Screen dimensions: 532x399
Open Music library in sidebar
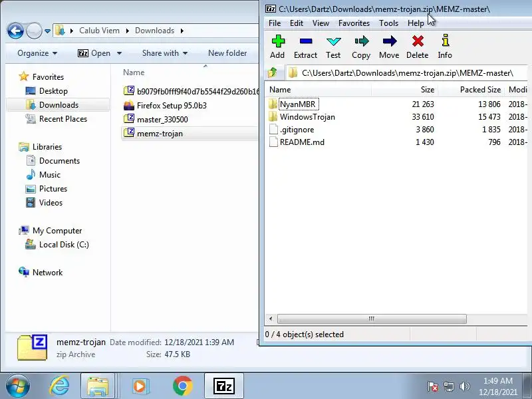pos(49,174)
